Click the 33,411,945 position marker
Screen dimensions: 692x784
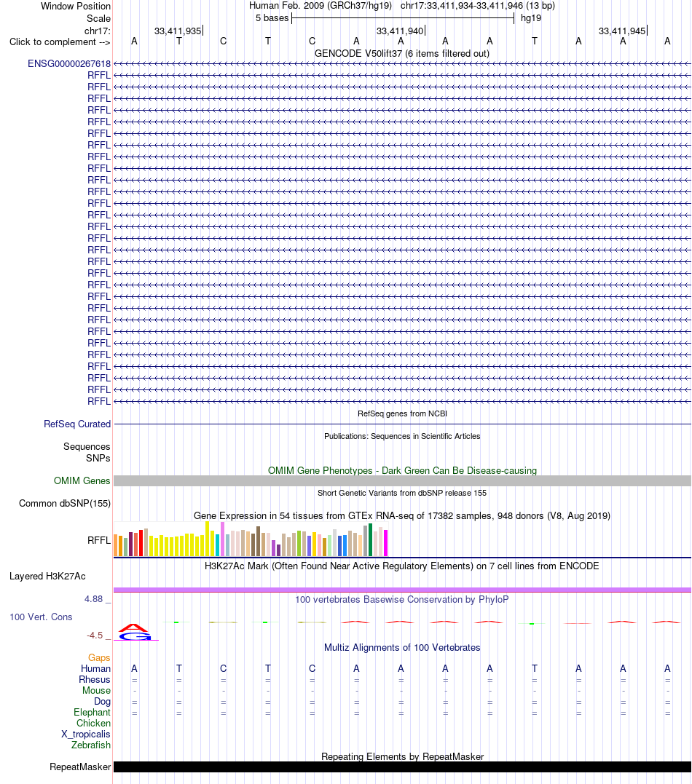point(623,31)
